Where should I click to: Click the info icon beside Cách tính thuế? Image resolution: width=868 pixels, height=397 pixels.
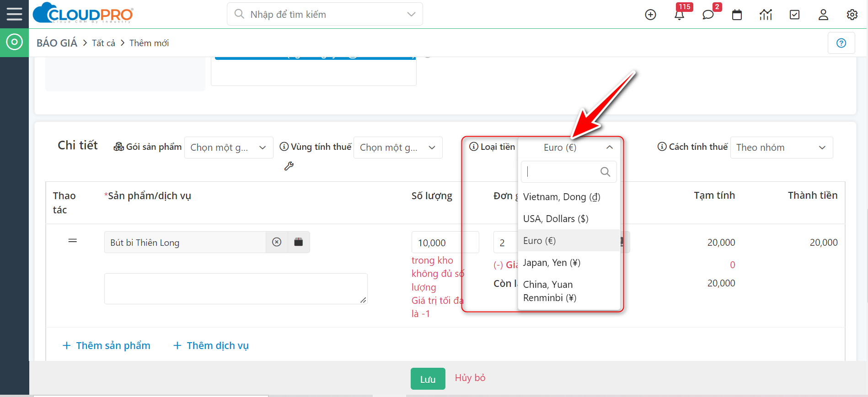coord(662,146)
